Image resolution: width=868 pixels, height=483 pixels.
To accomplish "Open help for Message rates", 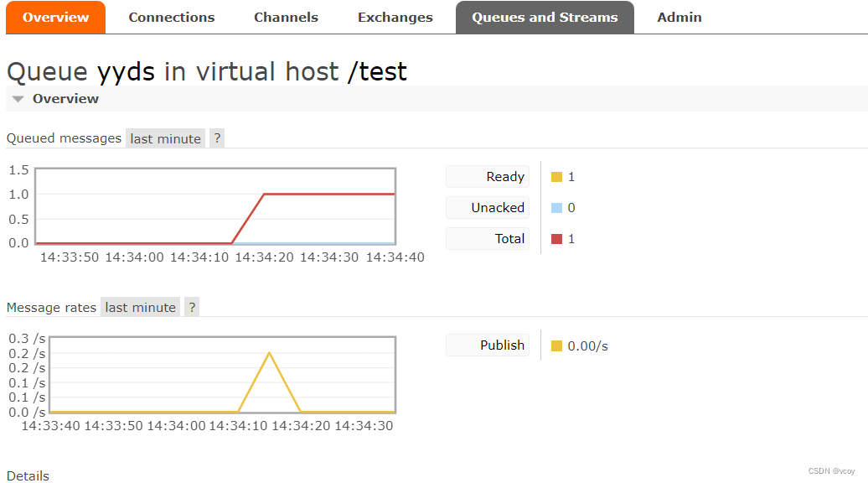I will coord(192,308).
